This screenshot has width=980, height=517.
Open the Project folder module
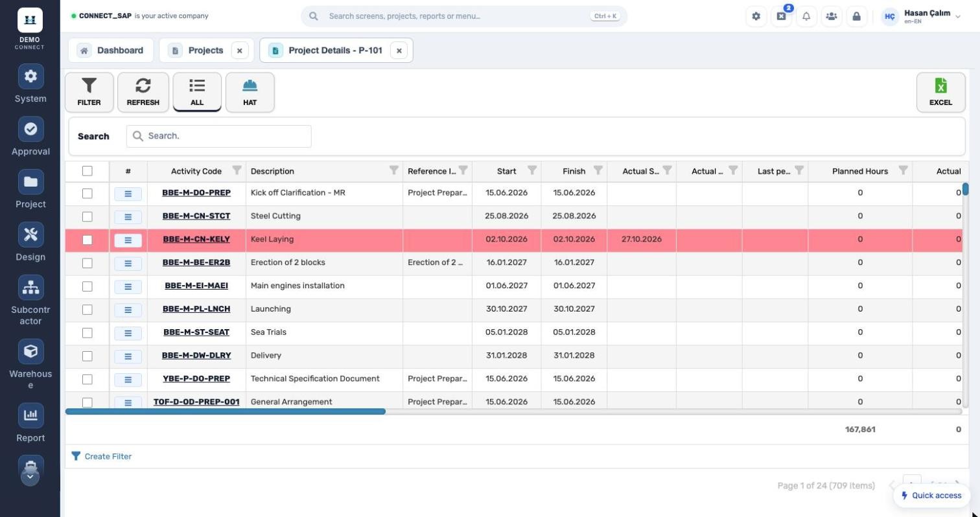30,190
